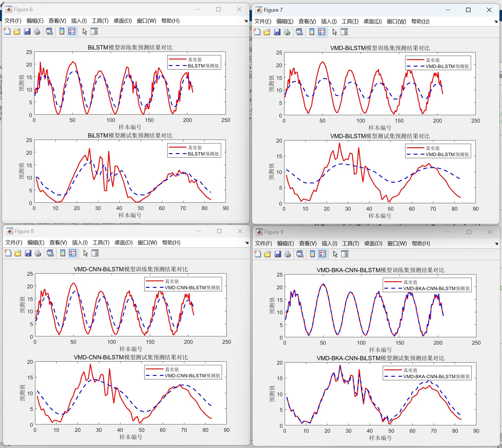This screenshot has width=502, height=448.
Task: Open 桌面(D) menu in Figure 8
Action: coord(124,242)
